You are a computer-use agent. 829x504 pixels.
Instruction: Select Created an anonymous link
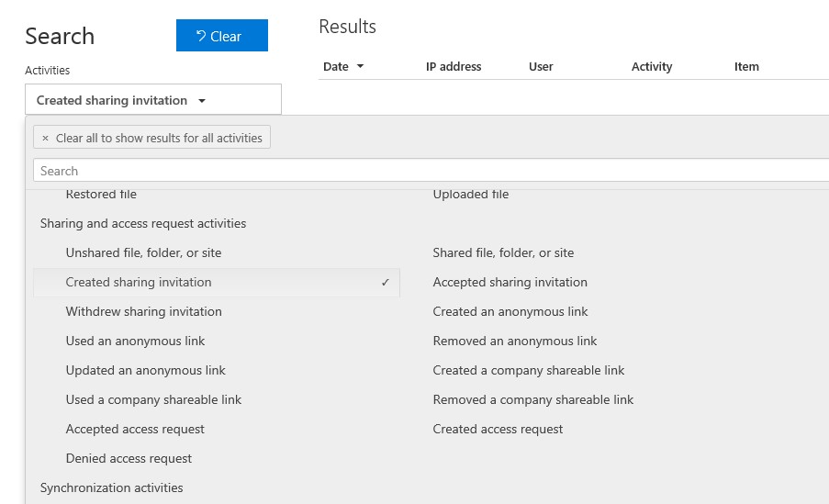coord(510,311)
